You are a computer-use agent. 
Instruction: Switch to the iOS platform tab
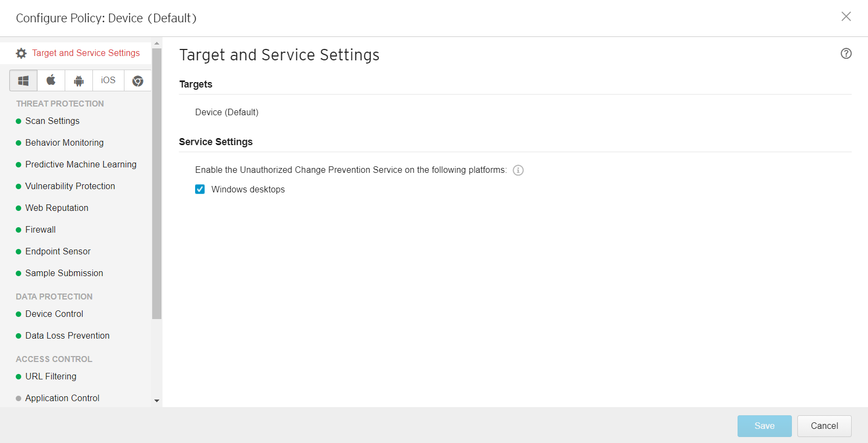pyautogui.click(x=108, y=80)
